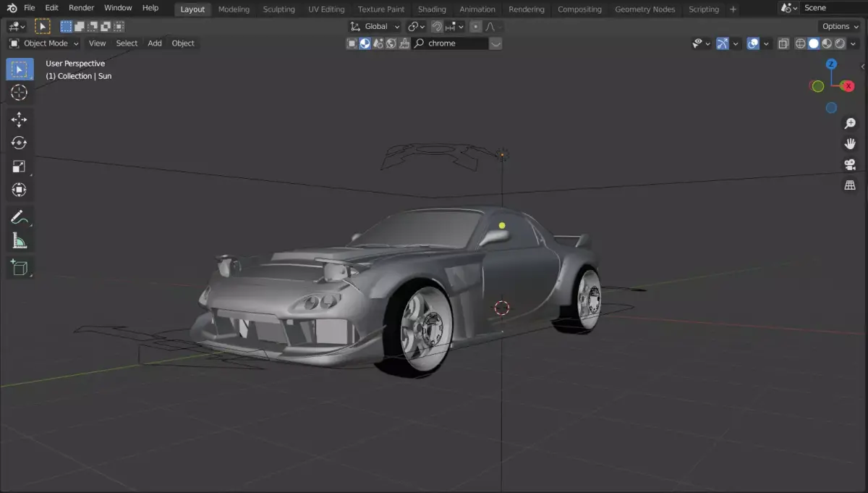Open the gizmo settings dropdown arrow
This screenshot has width=868, height=493.
pos(736,43)
